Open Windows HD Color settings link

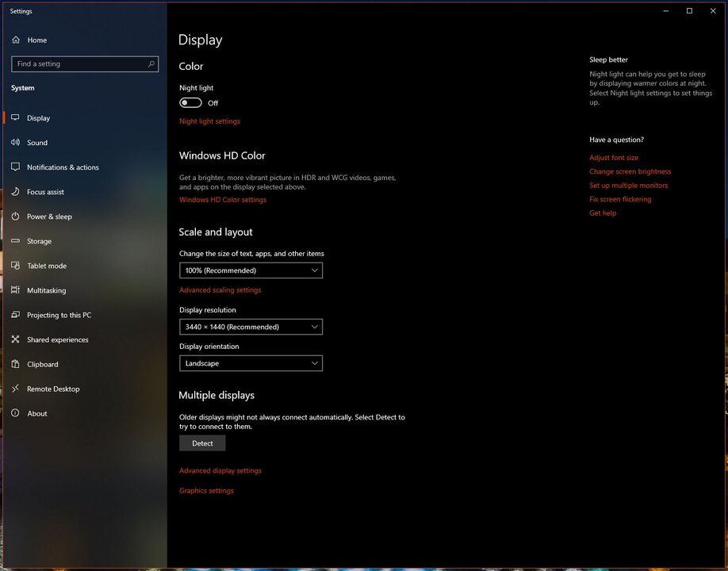[x=223, y=200]
